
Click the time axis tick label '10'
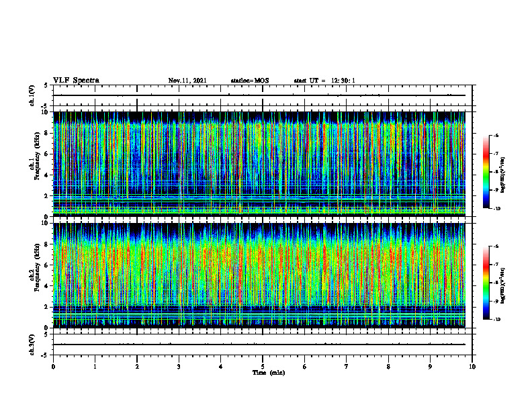click(x=472, y=367)
